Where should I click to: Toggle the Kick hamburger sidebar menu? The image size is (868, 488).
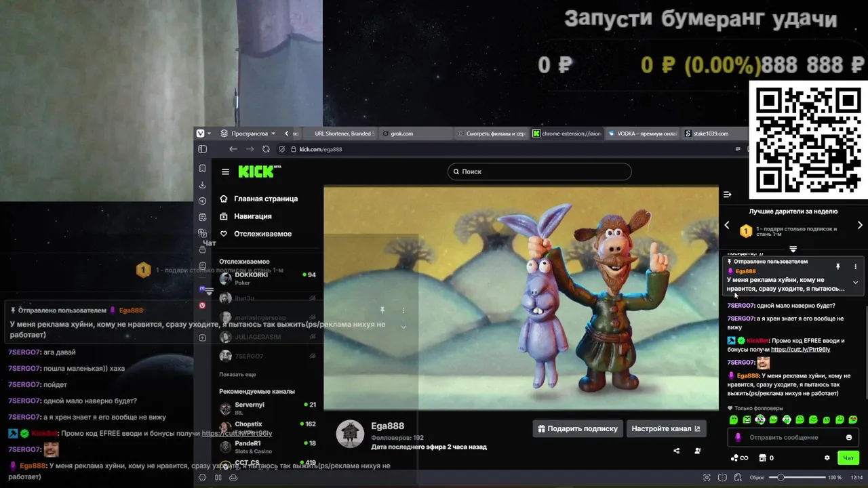[x=225, y=171]
